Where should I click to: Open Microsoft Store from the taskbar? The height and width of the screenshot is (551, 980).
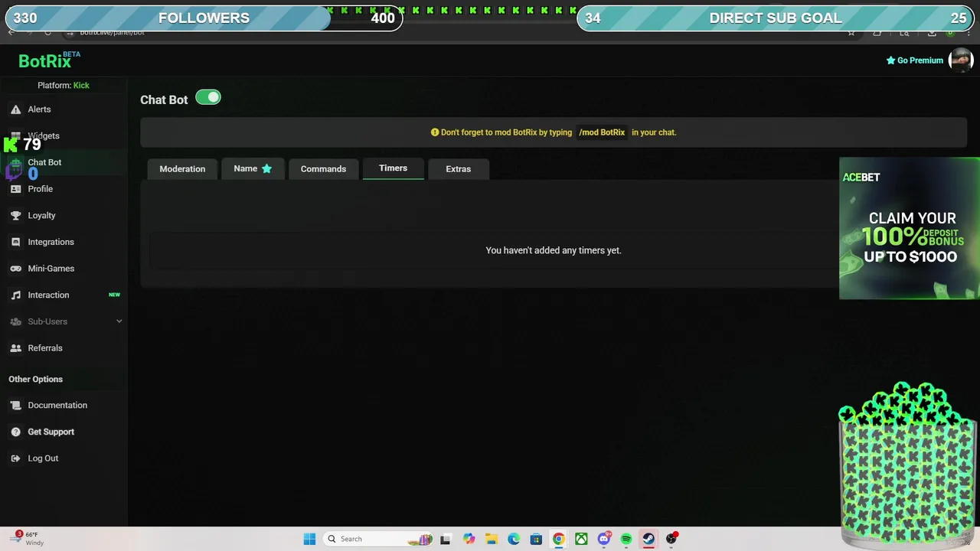[536, 539]
